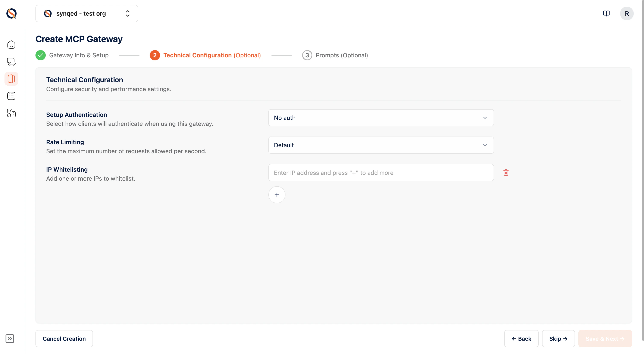Image resolution: width=644 pixels, height=354 pixels.
Task: Click the Back button
Action: [x=521, y=338]
